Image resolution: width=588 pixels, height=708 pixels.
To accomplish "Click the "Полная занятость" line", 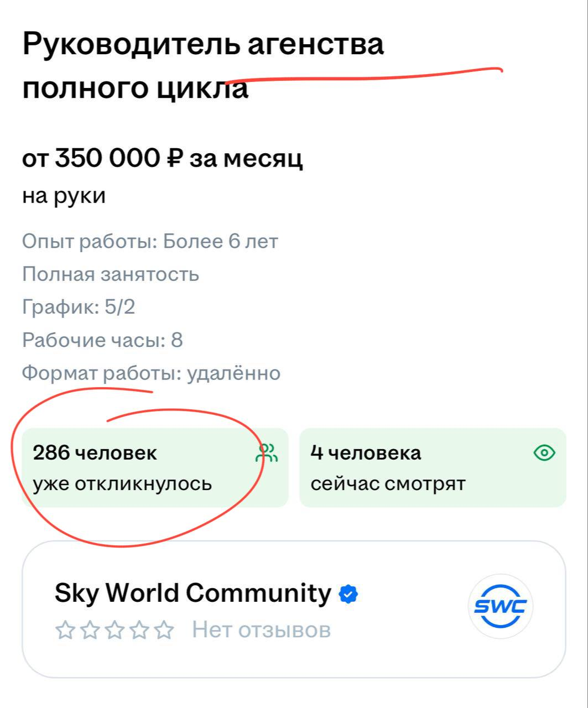I will 111,274.
